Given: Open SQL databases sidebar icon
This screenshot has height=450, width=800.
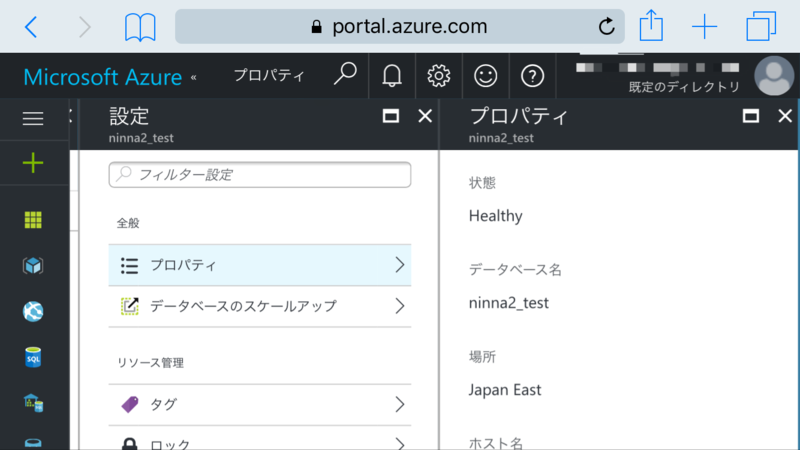Looking at the screenshot, I should [33, 357].
